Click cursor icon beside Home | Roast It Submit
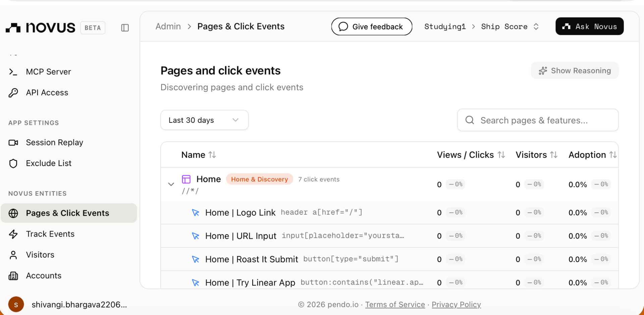This screenshot has width=644, height=315. [195, 259]
